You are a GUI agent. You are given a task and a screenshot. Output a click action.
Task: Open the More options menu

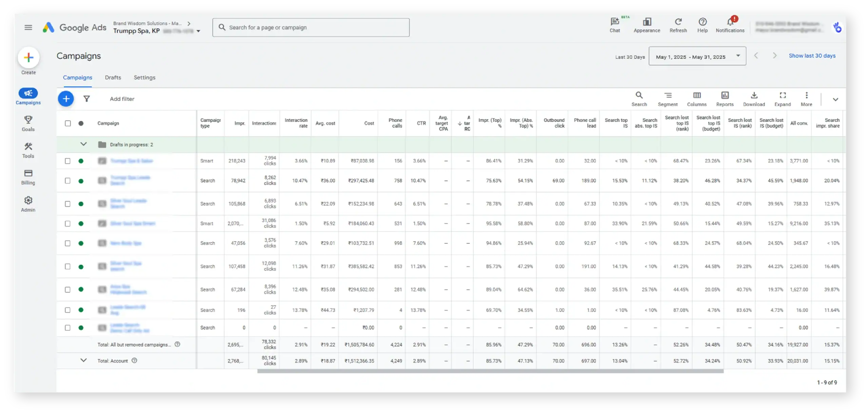[x=806, y=99]
